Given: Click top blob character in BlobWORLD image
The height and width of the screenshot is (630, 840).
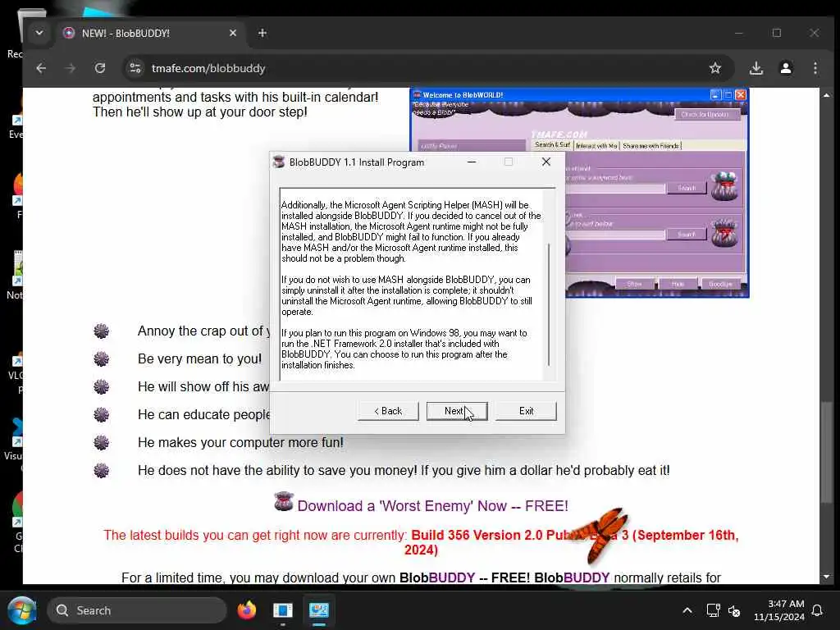Looking at the screenshot, I should click(724, 186).
